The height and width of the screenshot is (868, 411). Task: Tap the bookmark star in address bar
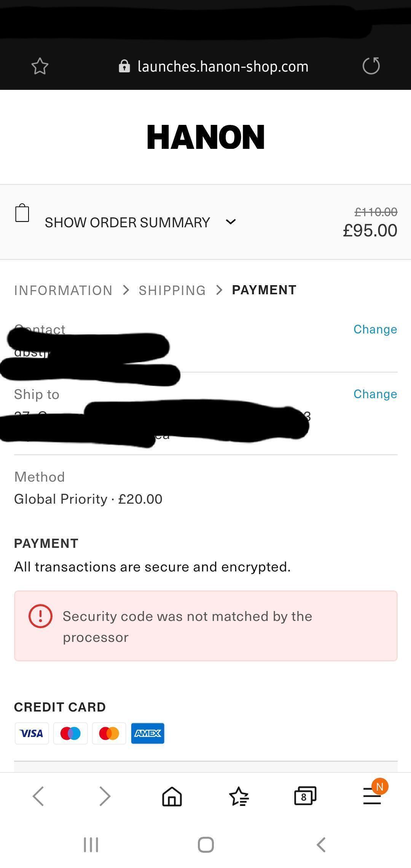[x=40, y=66]
